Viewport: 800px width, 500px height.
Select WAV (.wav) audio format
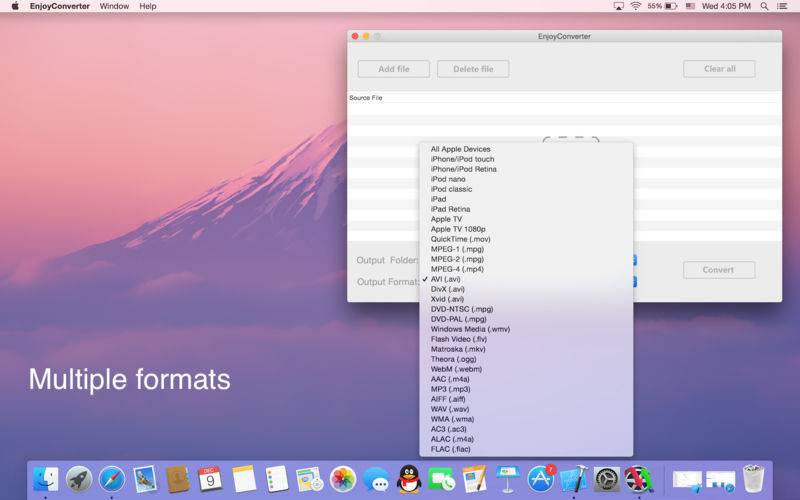tap(526, 409)
